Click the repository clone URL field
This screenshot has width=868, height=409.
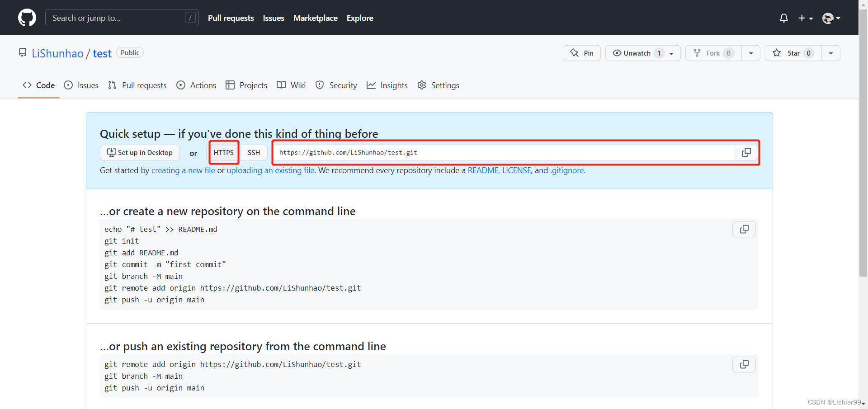click(x=504, y=152)
